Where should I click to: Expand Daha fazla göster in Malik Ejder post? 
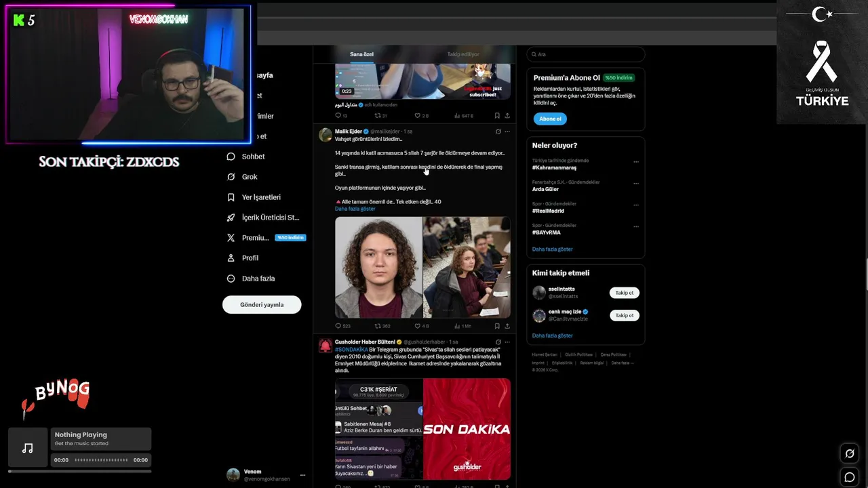355,209
